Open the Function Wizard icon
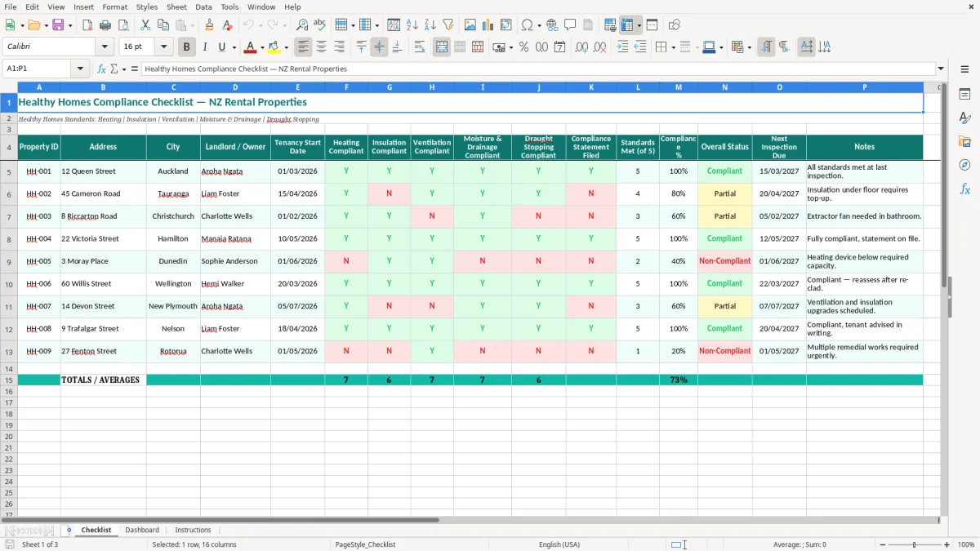This screenshot has width=980, height=551. pos(102,69)
